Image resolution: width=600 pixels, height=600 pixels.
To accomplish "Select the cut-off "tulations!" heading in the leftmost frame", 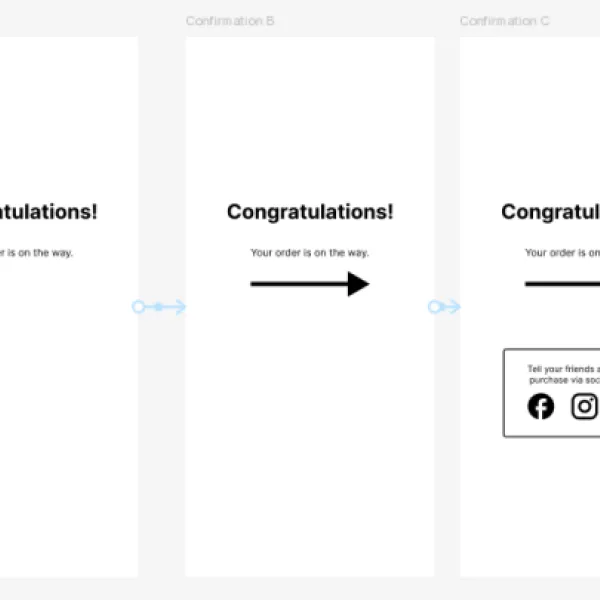I will [48, 212].
